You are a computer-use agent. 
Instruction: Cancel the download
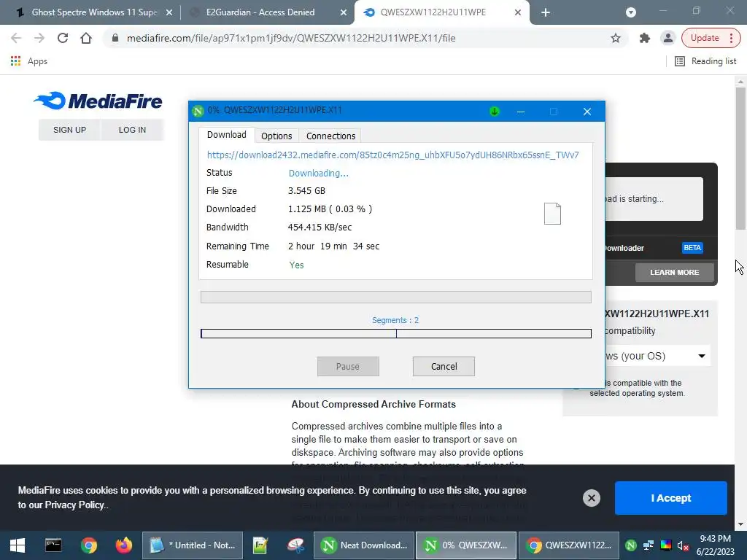point(444,366)
